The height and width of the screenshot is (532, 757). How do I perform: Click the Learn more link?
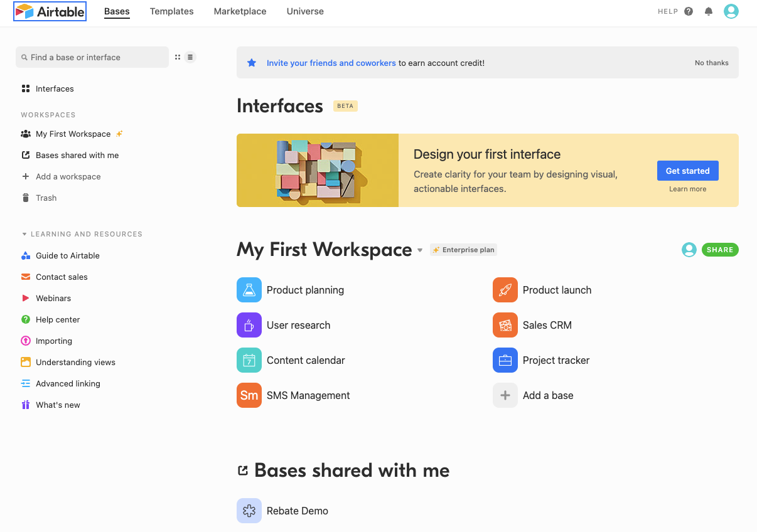point(688,189)
